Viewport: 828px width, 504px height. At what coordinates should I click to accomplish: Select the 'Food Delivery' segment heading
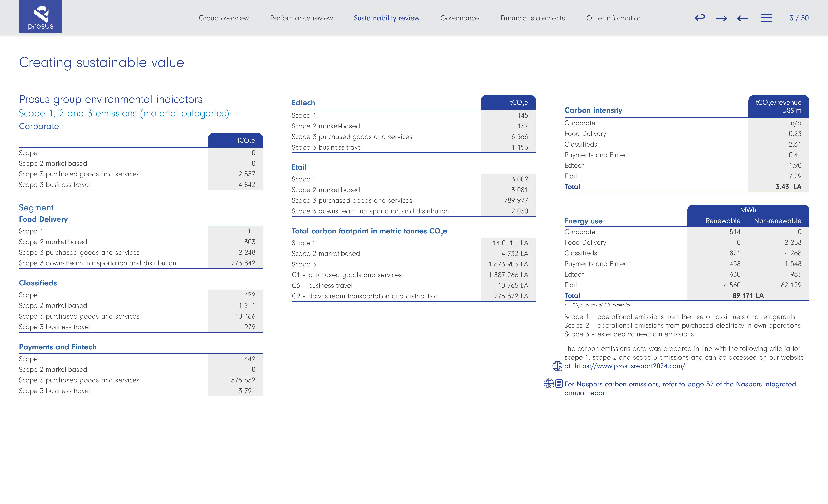click(x=43, y=219)
